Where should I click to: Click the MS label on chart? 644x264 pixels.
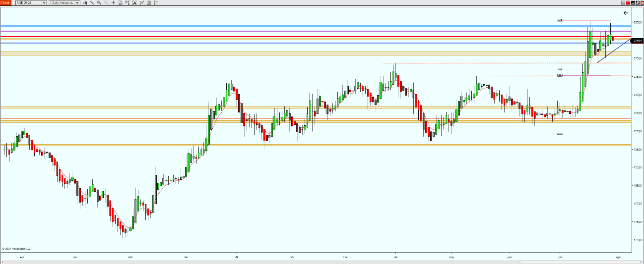coord(560,21)
